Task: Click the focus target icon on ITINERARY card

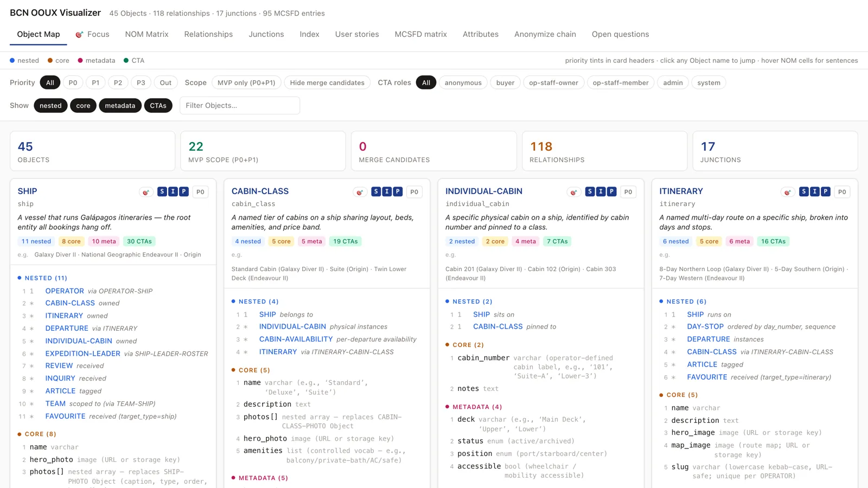Action: tap(787, 192)
